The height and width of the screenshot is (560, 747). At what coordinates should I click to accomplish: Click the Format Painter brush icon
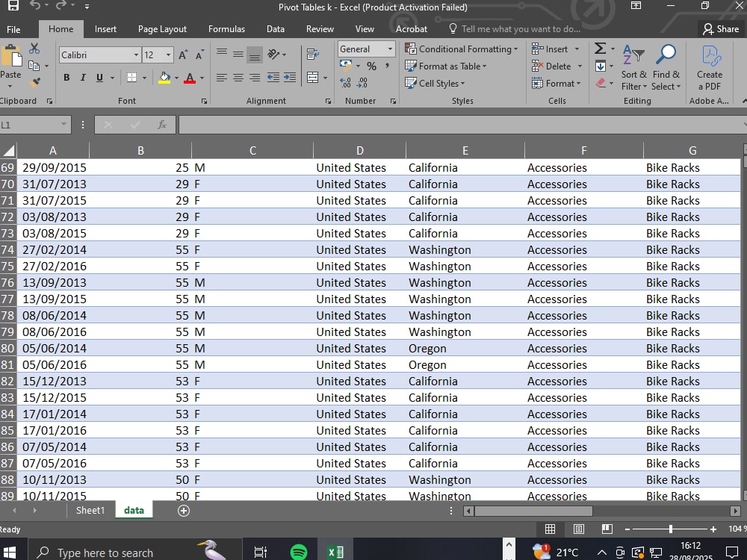[34, 82]
